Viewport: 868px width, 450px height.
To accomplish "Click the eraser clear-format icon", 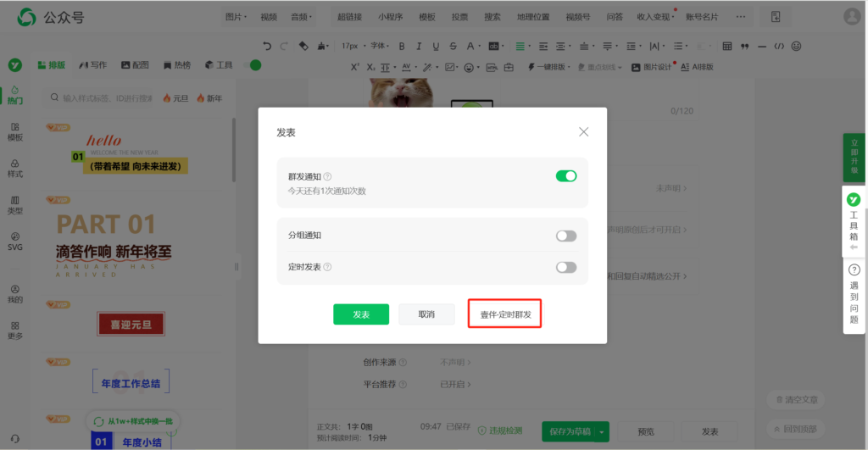I will pyautogui.click(x=303, y=47).
